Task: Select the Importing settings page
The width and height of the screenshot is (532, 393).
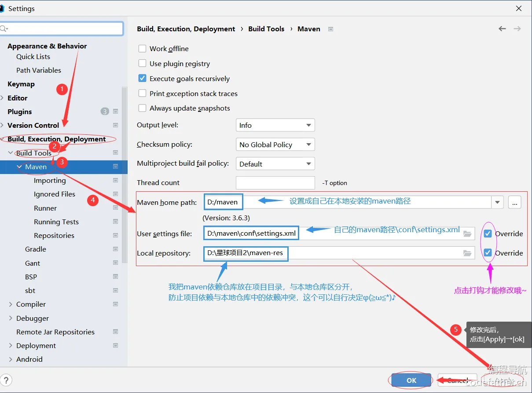Action: pyautogui.click(x=50, y=180)
